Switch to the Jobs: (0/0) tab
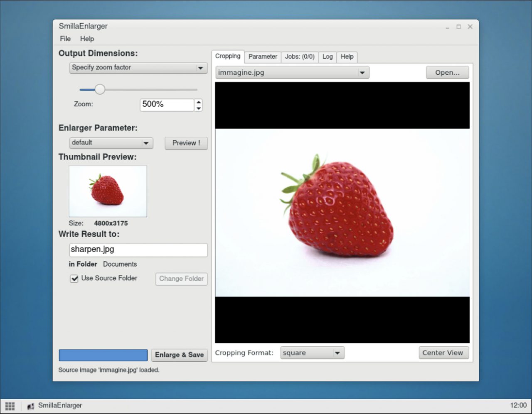The image size is (532, 414). tap(299, 56)
